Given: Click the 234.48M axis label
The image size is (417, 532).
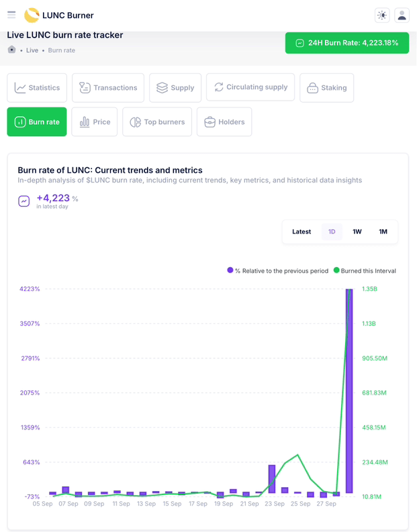Looking at the screenshot, I should click(375, 462).
